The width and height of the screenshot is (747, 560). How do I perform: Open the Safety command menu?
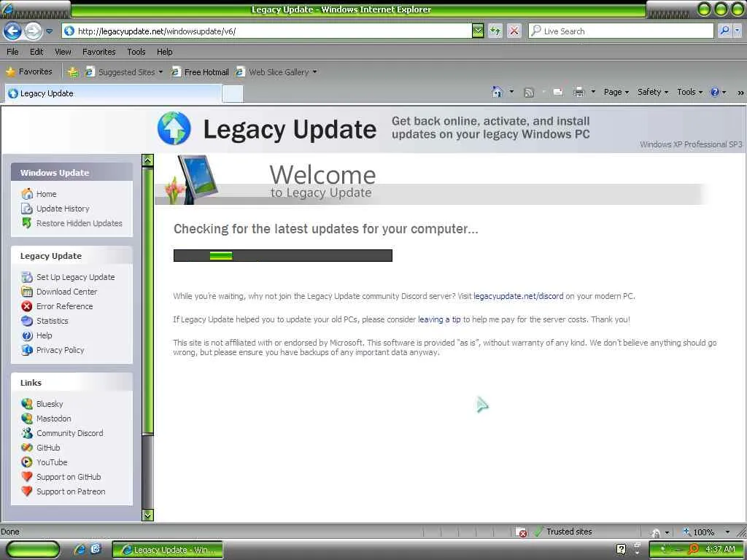tap(653, 92)
